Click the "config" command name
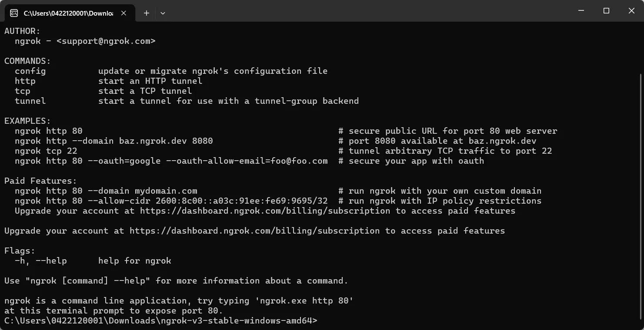 click(30, 71)
